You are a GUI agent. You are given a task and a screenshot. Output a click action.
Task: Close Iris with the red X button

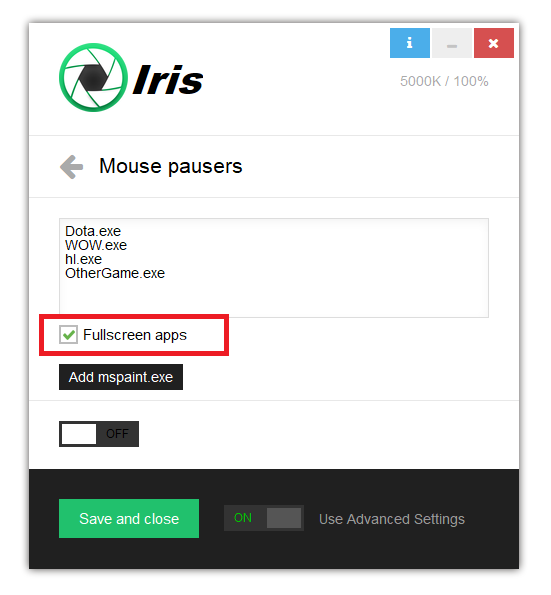(x=493, y=42)
